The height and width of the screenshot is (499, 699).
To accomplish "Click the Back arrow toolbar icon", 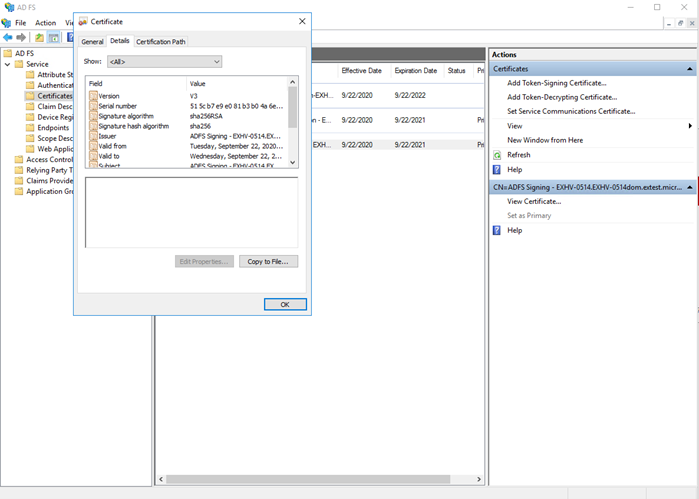I will [x=8, y=37].
